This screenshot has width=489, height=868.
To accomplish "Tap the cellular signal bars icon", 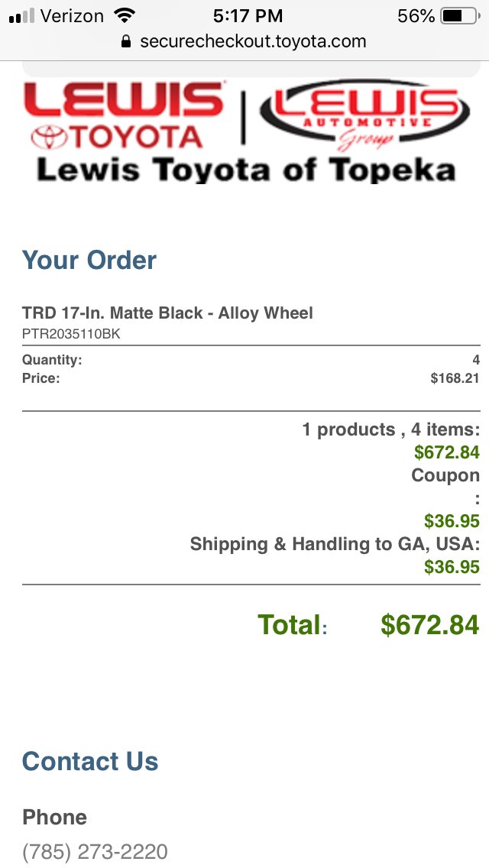I will coord(21,16).
